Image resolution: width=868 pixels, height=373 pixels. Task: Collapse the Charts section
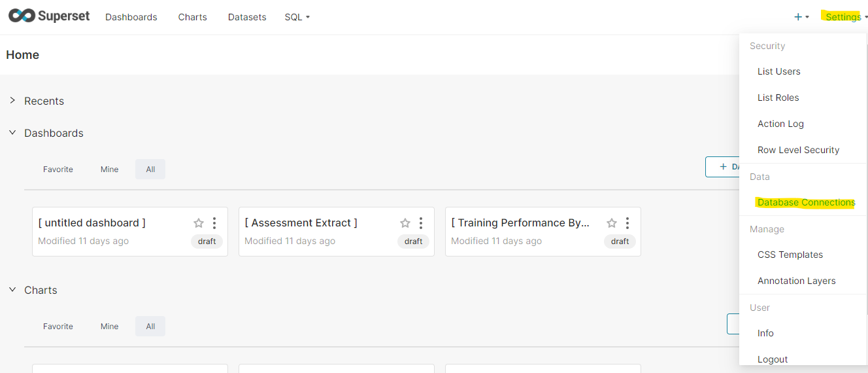pos(12,290)
